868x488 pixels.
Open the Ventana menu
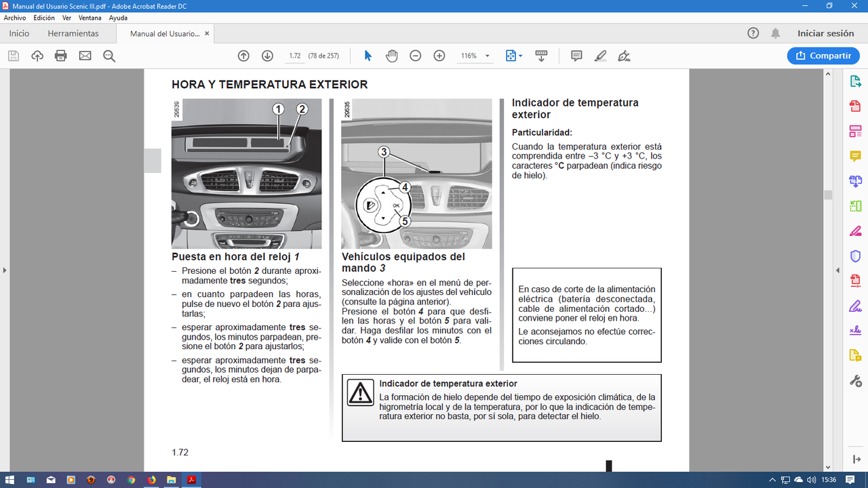pyautogui.click(x=90, y=18)
